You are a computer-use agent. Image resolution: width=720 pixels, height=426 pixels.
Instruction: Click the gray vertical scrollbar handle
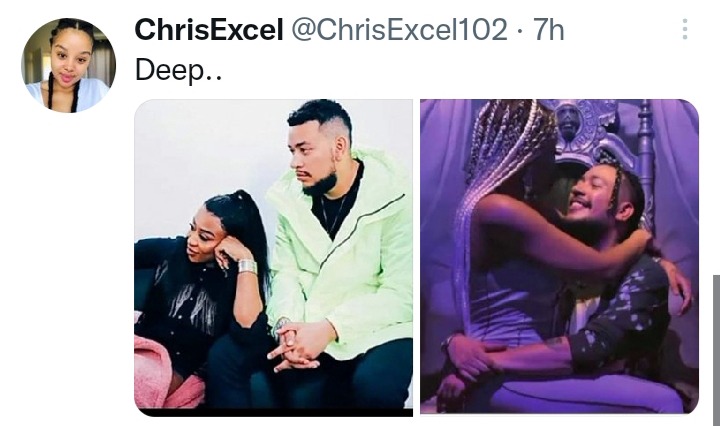pos(716,350)
